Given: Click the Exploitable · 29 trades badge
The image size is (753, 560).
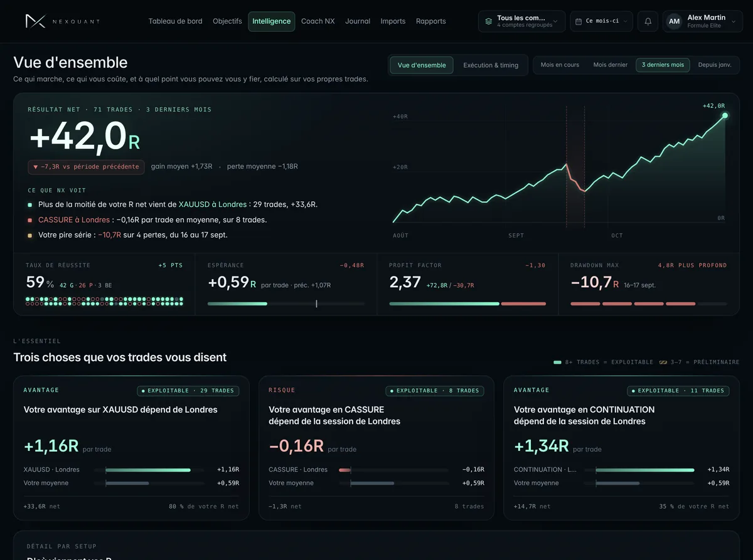Looking at the screenshot, I should click(x=188, y=391).
